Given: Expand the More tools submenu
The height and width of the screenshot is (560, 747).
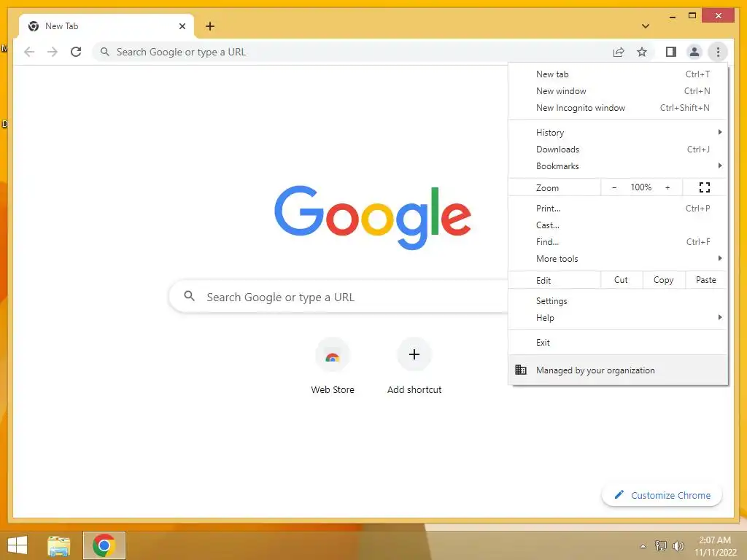Looking at the screenshot, I should tap(618, 258).
